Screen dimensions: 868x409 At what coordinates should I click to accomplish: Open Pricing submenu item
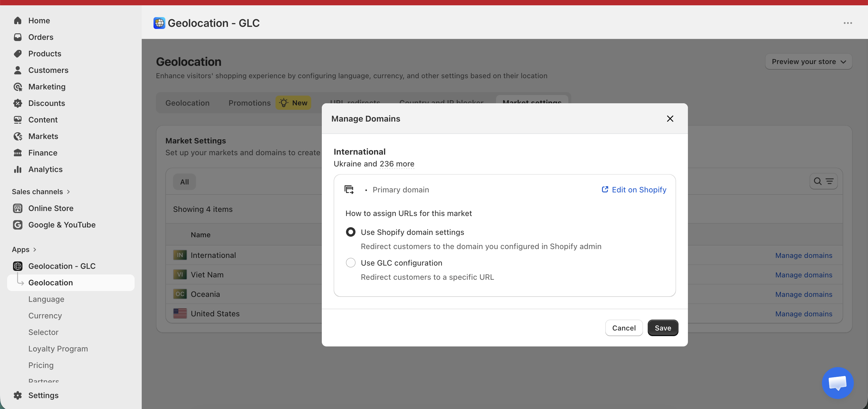[41, 365]
